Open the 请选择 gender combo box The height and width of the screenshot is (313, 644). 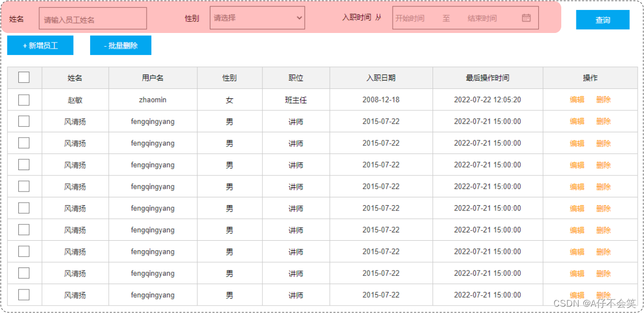(257, 17)
